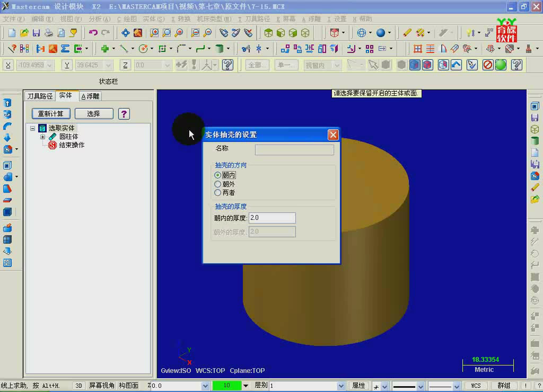This screenshot has height=392, width=543.
Task: Open the 编辑 menu
Action: [42, 19]
